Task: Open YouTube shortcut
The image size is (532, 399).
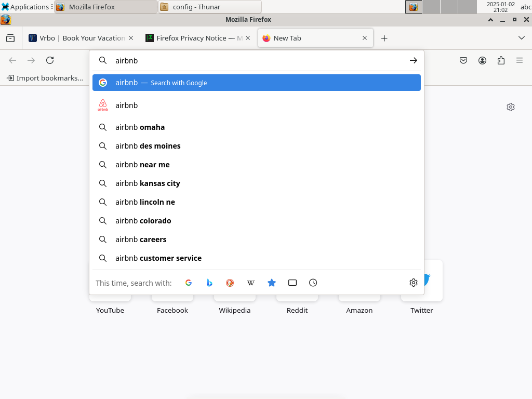Action: click(110, 310)
